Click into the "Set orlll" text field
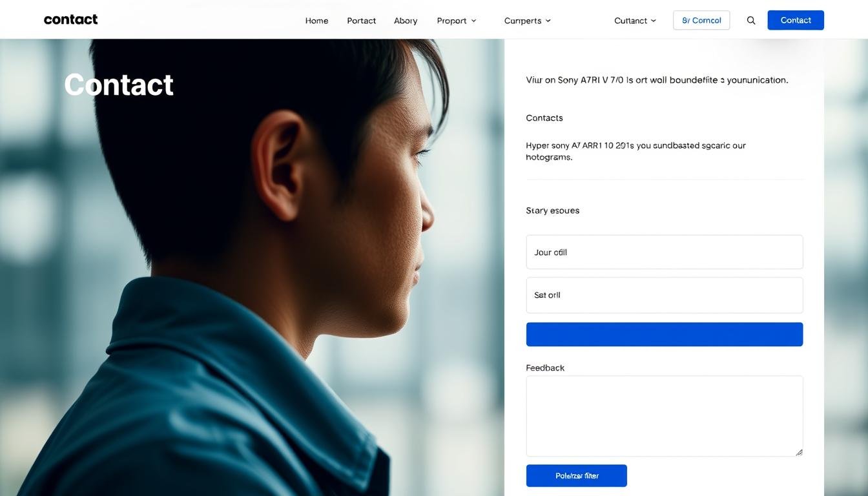Screen dimensions: 868x496 [x=664, y=295]
